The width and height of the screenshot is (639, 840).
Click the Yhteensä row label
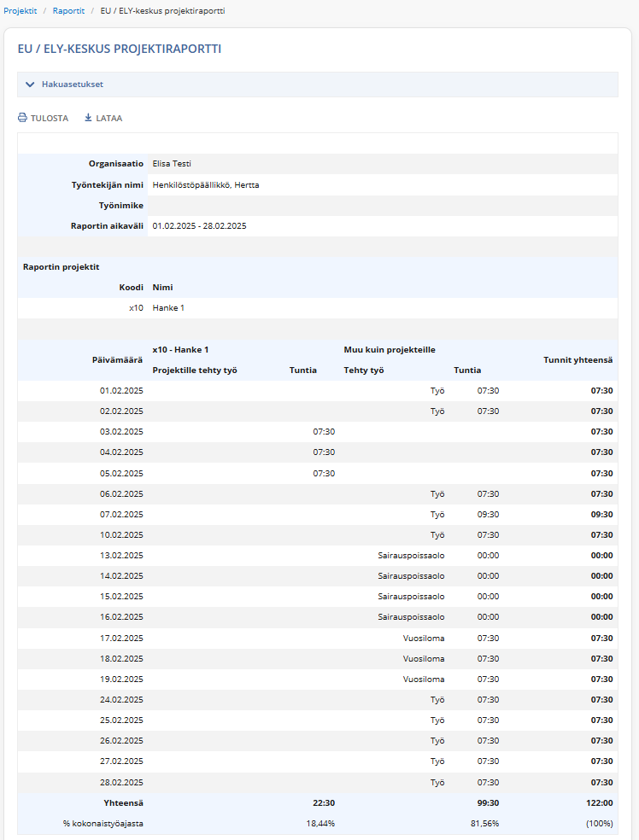[123, 803]
